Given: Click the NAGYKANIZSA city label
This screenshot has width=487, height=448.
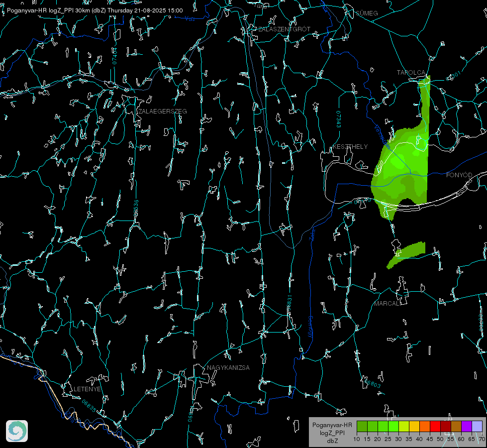Looking at the screenshot, I should click(x=228, y=367).
